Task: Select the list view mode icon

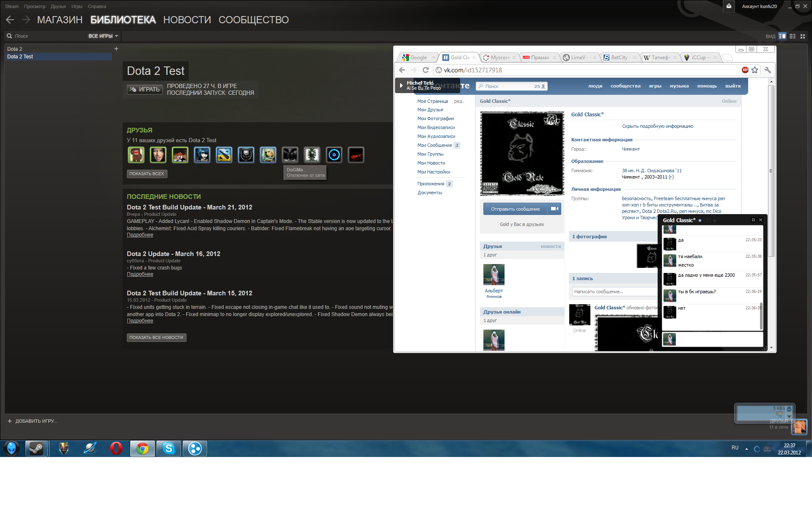Action: tap(793, 36)
